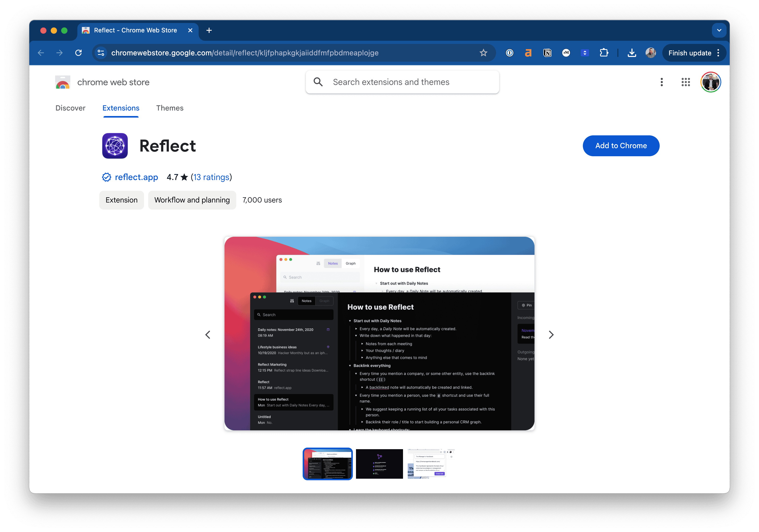This screenshot has height=532, width=759.
Task: Click the orange Amazon Assistant extension icon
Action: (528, 53)
